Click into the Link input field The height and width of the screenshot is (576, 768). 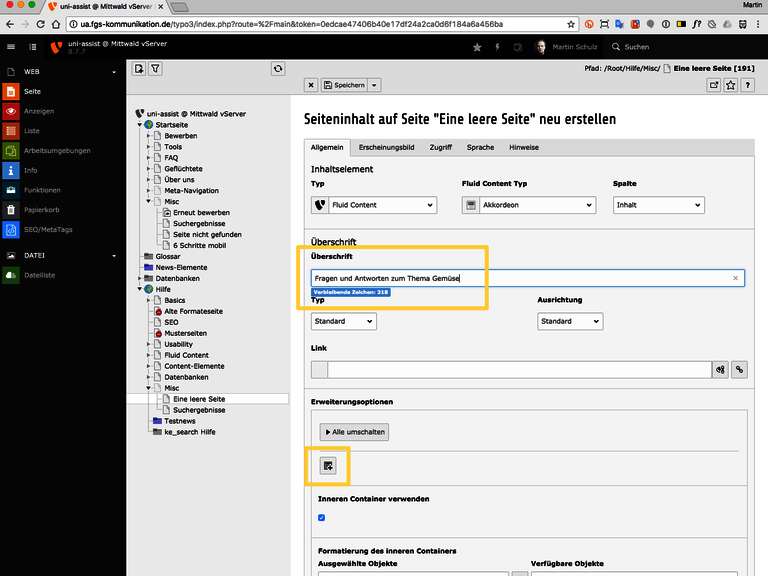519,370
